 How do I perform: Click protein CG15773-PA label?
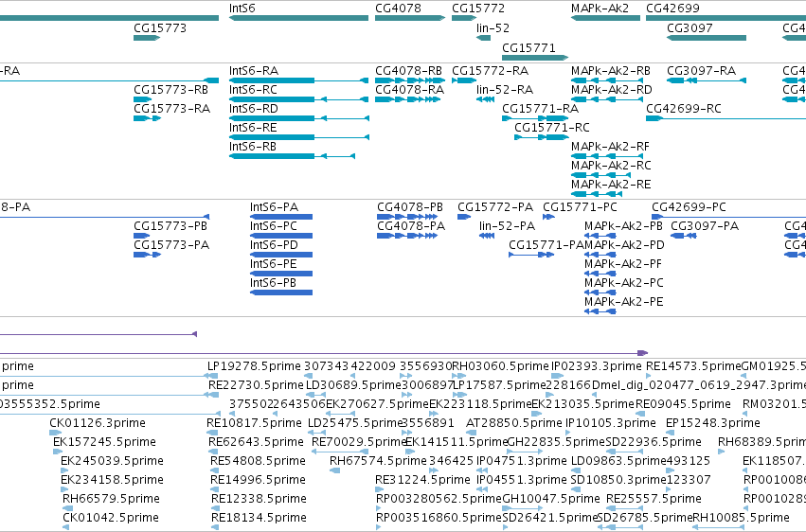[171, 245]
